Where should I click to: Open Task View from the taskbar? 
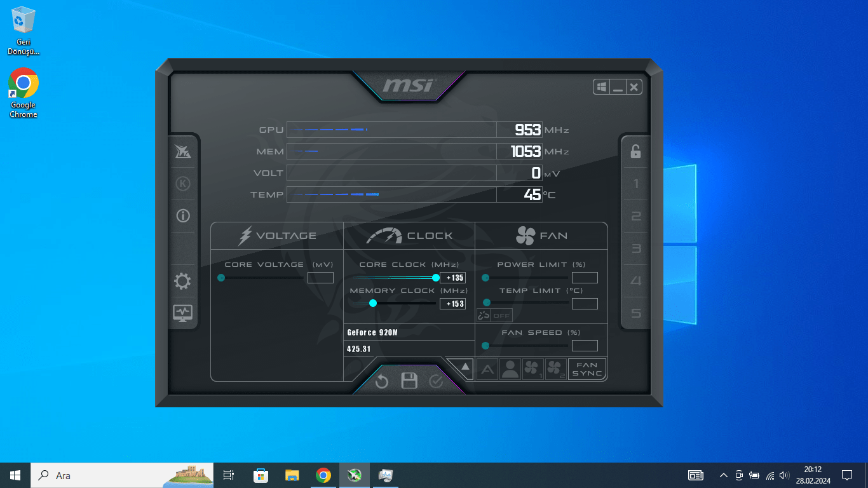coord(229,475)
